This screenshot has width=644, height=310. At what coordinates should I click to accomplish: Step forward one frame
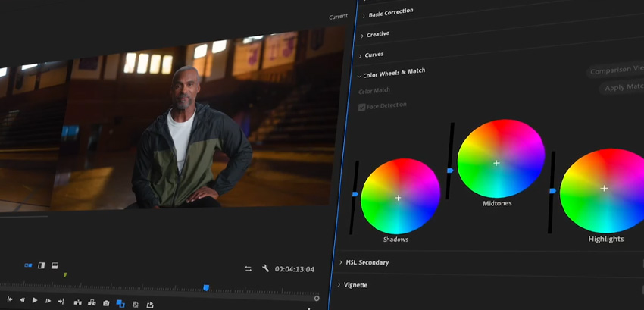(x=48, y=301)
